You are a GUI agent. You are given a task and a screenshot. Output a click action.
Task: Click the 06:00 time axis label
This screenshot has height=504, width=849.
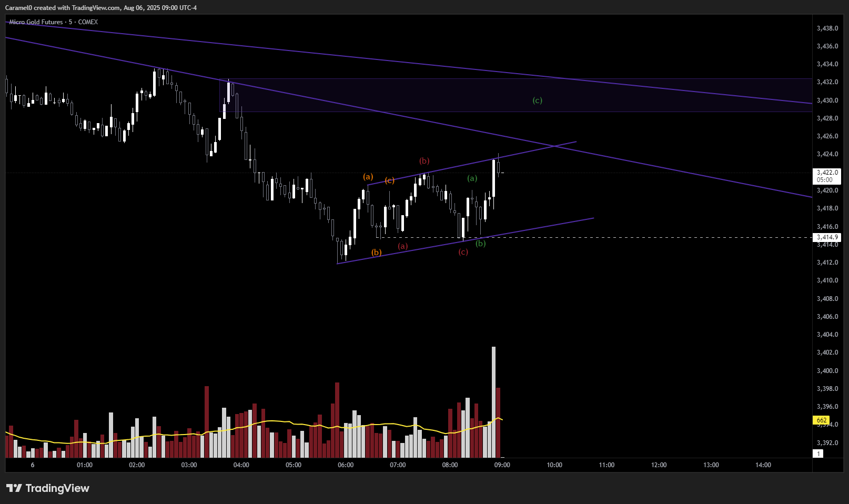(x=346, y=465)
